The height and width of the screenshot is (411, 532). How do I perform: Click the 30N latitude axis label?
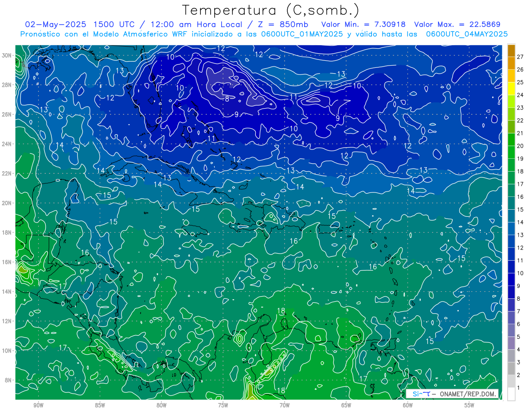(x=7, y=55)
